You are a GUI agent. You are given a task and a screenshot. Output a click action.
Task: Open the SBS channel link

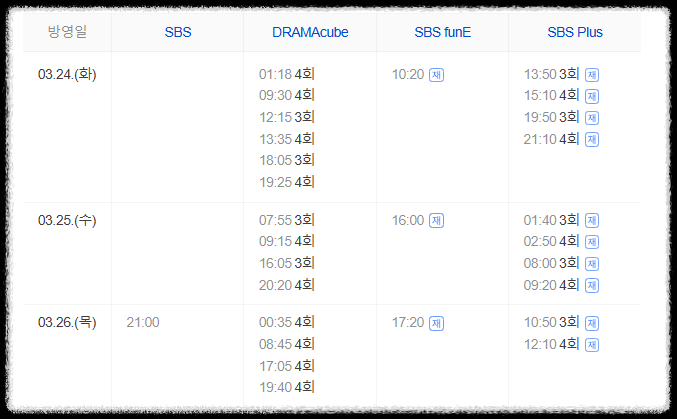[x=178, y=32]
